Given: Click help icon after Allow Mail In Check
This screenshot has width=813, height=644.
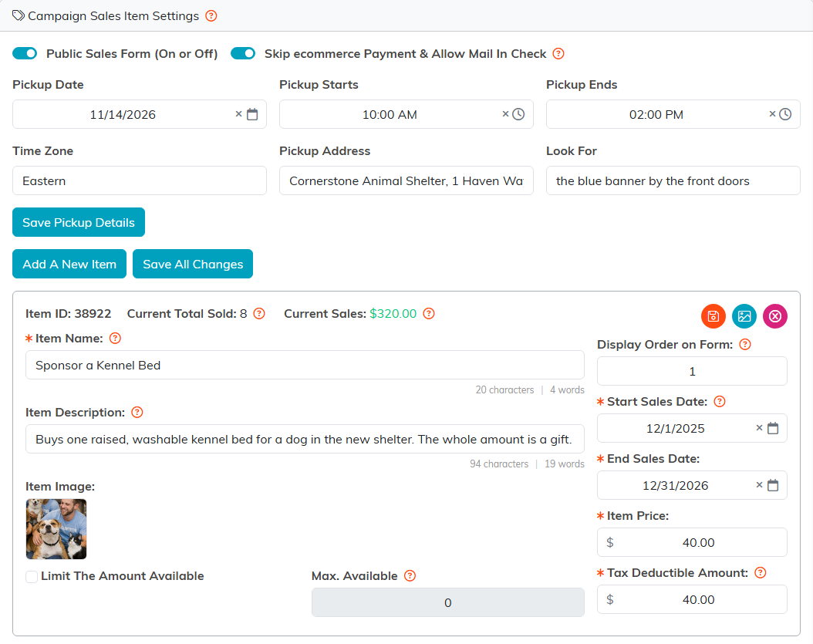Looking at the screenshot, I should point(558,54).
